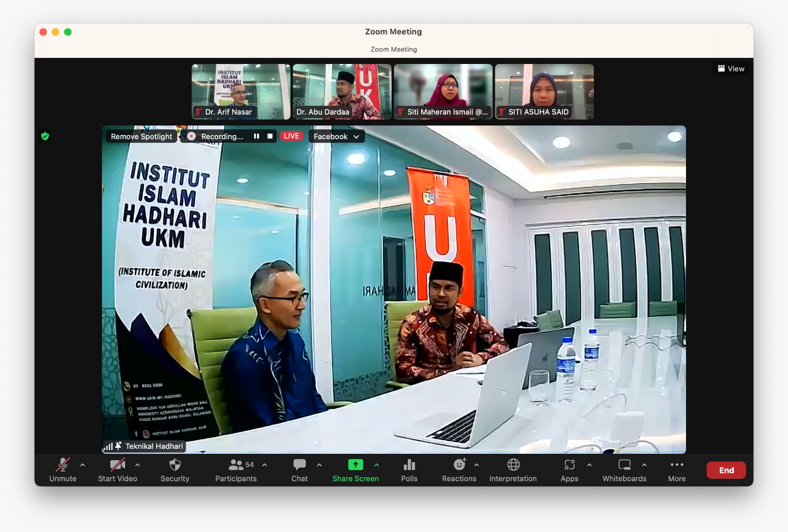Screen dimensions: 788x532
Task: Click the Share Screen icon
Action: (x=355, y=465)
